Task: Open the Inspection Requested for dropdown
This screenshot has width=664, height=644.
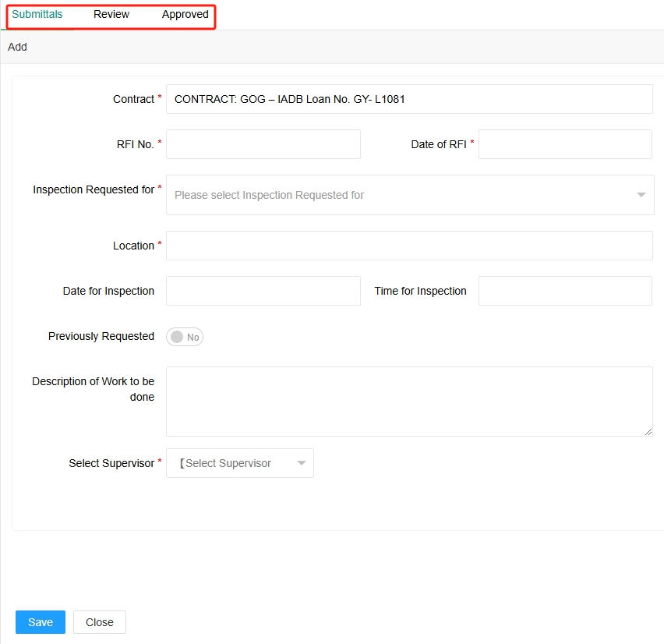Action: (410, 195)
